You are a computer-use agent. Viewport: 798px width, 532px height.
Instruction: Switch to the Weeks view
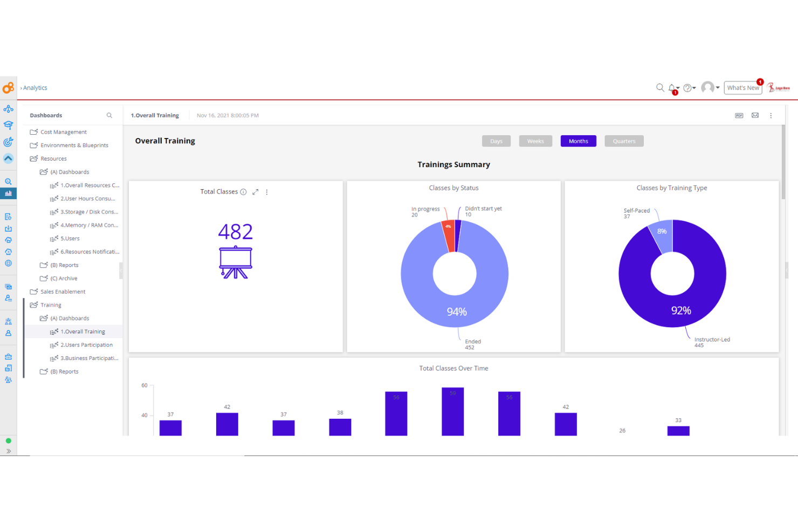(535, 141)
